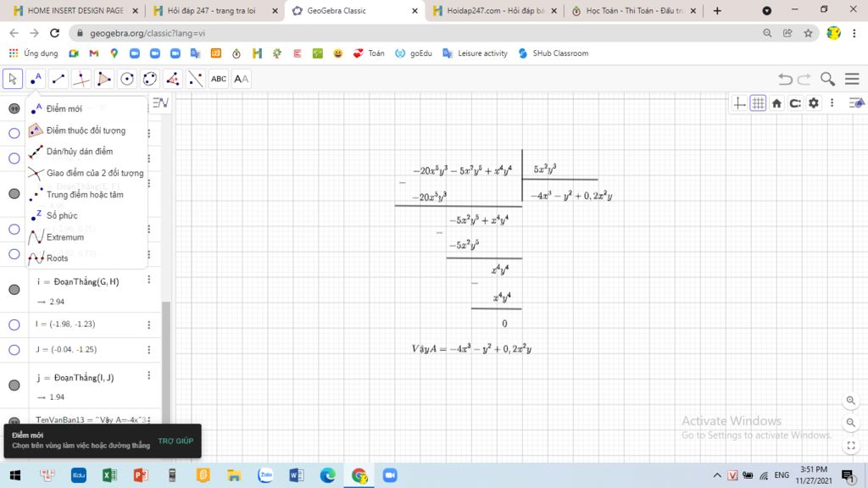
Task: Choose Điểm mới from point menu
Action: 86,108
